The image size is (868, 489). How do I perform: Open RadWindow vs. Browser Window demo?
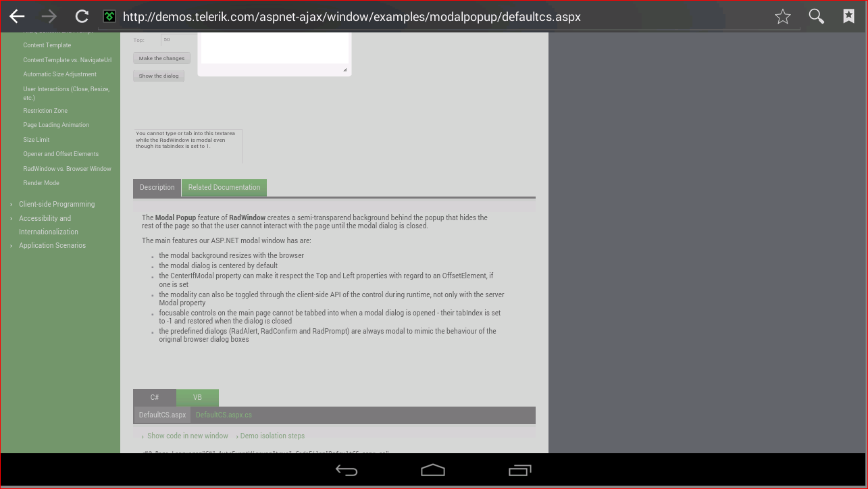[68, 169]
